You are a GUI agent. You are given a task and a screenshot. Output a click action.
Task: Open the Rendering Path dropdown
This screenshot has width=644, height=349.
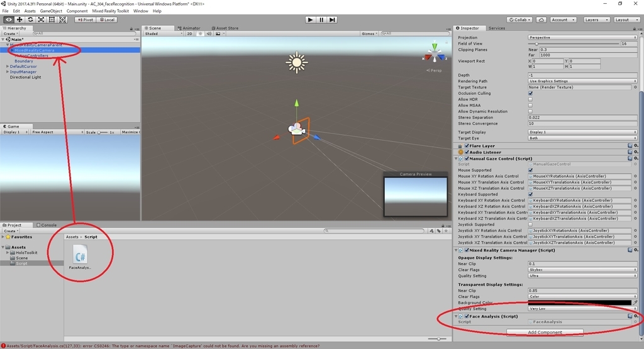[582, 81]
